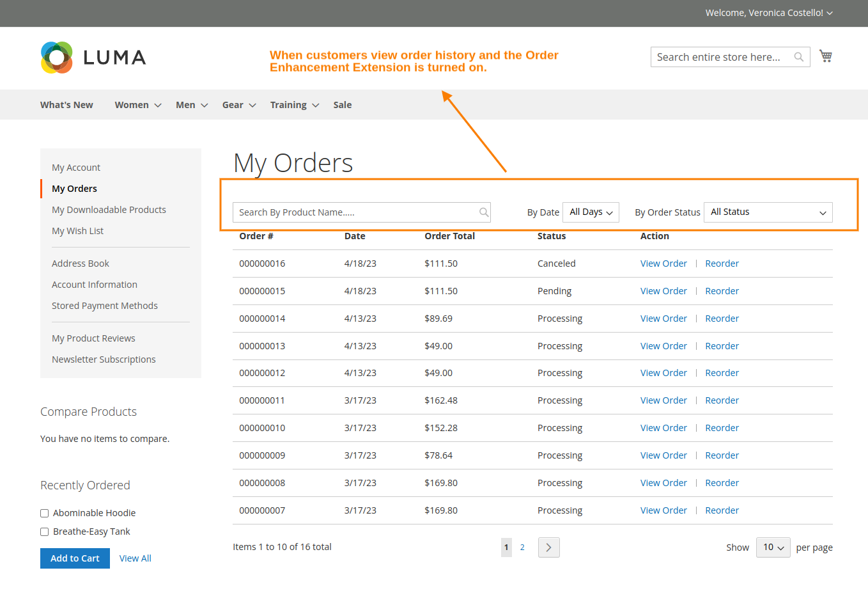Click the store search magnifier icon
The width and height of the screenshot is (868, 591).
point(798,57)
